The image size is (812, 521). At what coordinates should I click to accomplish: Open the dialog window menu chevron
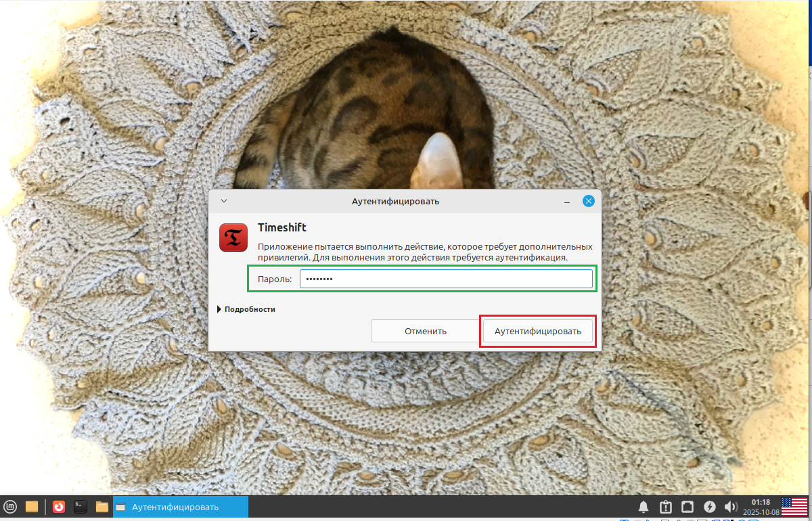tap(224, 201)
